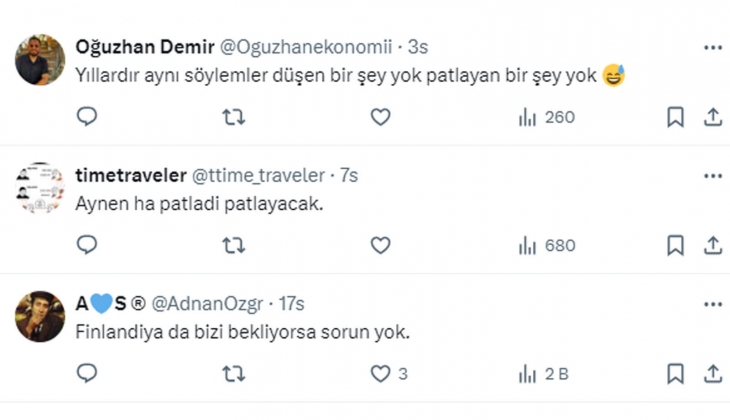View analytics showing 680 views
The image size is (730, 420).
click(546, 245)
